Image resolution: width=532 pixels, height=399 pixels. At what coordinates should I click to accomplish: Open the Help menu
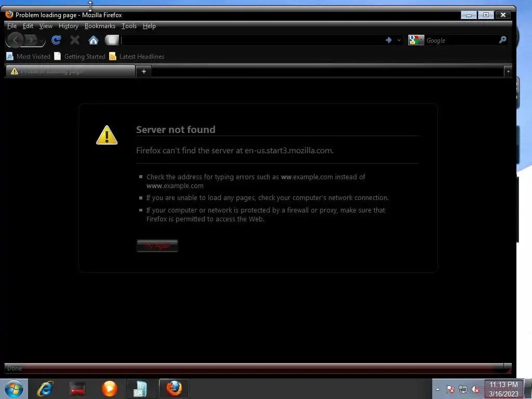[x=149, y=26]
